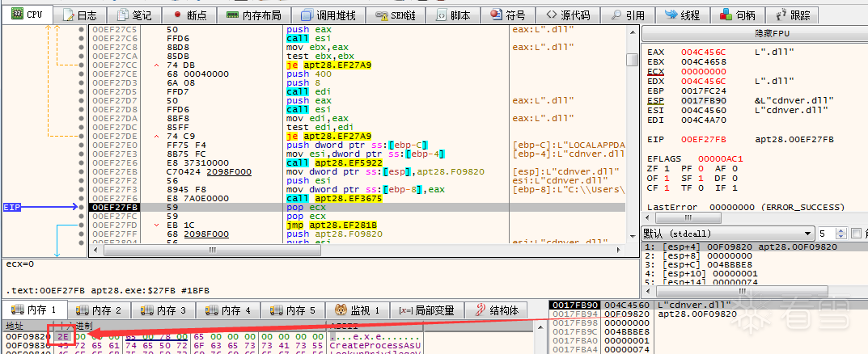Open the 线程 threads tab

click(x=683, y=15)
